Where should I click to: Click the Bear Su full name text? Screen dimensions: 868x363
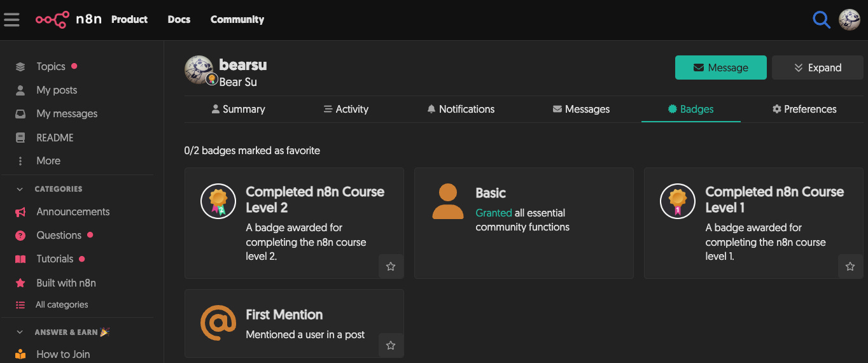238,82
